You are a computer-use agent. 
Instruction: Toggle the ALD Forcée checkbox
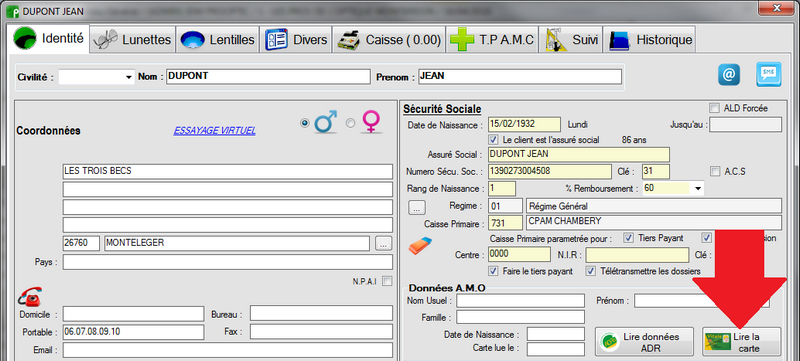click(714, 108)
